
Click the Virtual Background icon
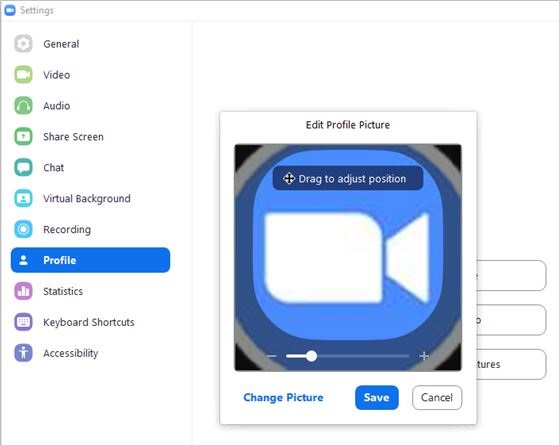point(23,198)
